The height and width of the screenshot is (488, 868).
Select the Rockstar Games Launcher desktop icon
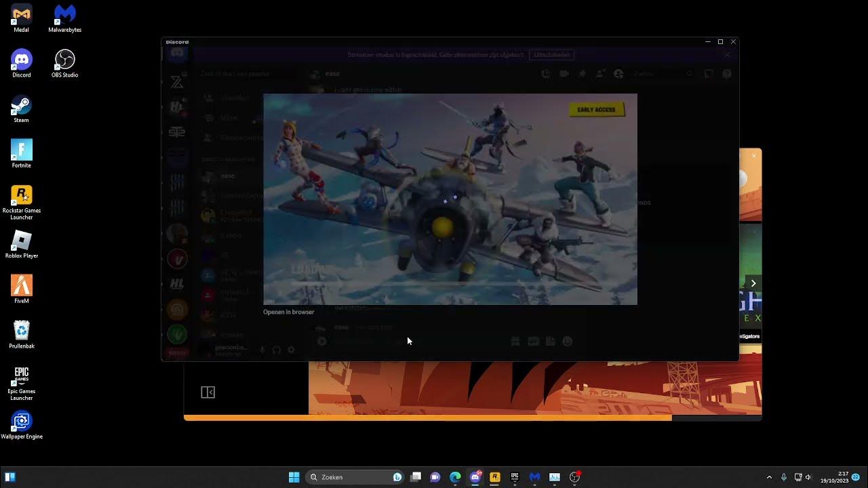[x=21, y=203]
